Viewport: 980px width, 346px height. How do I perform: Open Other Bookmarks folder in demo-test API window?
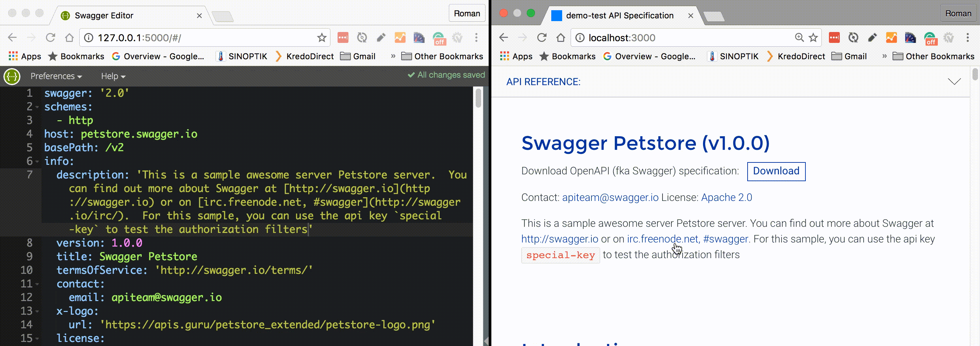934,56
